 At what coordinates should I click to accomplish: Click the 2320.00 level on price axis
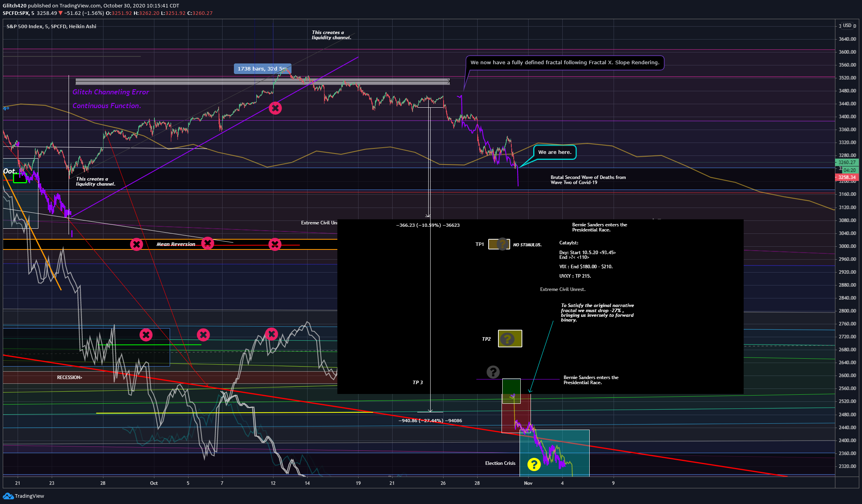pyautogui.click(x=847, y=466)
